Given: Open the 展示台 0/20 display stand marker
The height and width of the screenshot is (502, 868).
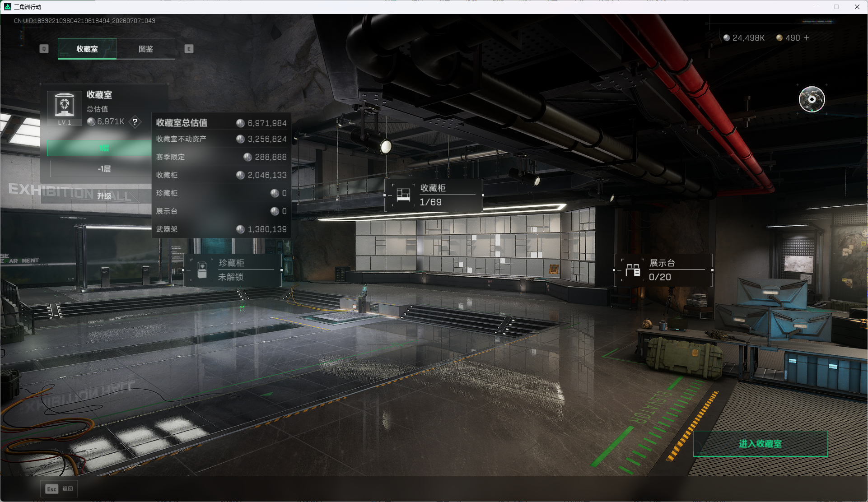Looking at the screenshot, I should click(663, 270).
